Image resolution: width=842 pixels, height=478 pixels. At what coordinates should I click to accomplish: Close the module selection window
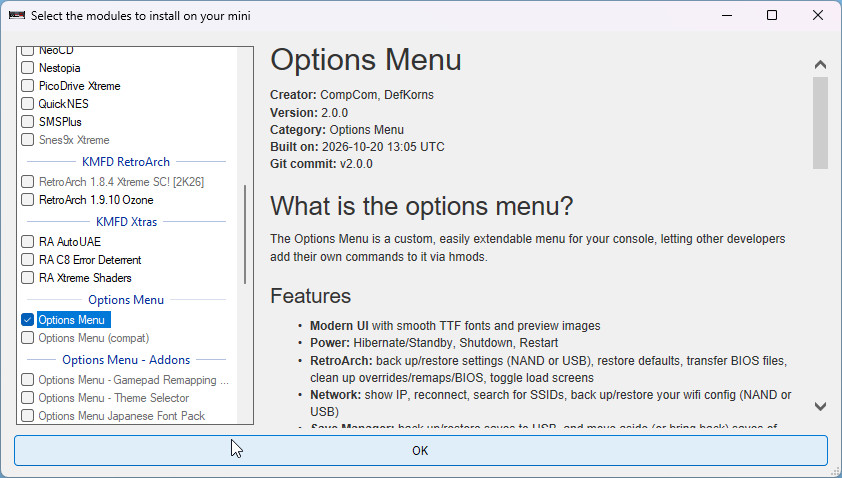click(x=817, y=15)
